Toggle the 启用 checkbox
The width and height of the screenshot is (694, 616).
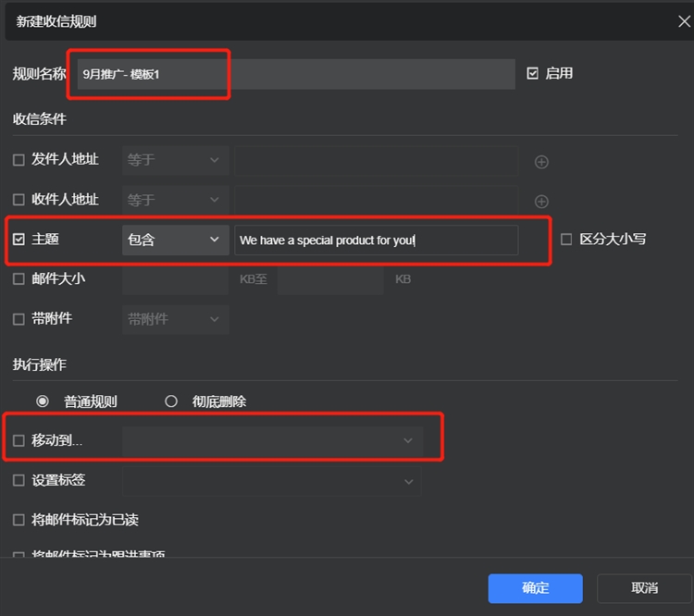click(x=533, y=73)
